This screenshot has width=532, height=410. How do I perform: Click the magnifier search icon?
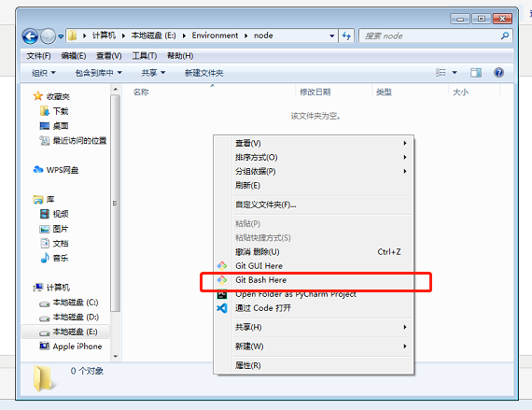[505, 35]
